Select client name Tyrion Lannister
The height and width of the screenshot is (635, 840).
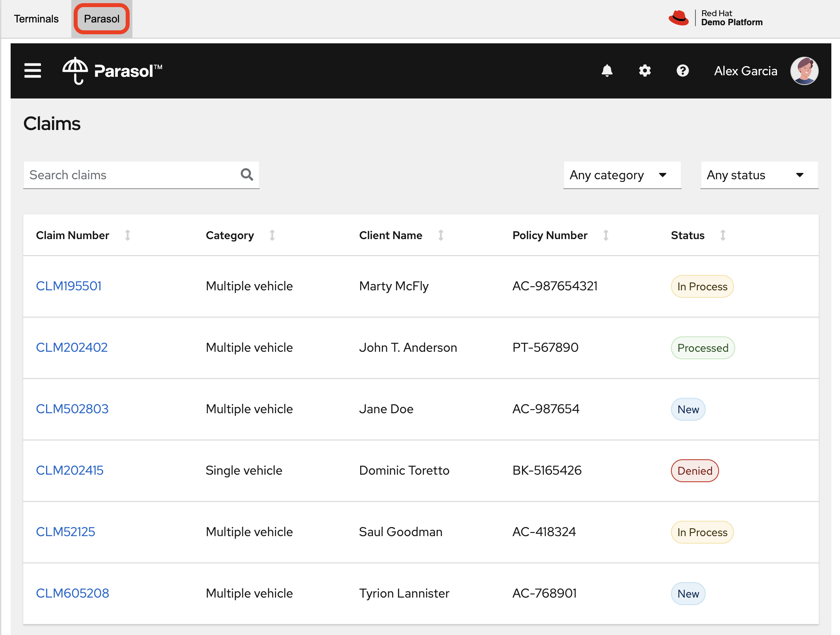click(404, 593)
